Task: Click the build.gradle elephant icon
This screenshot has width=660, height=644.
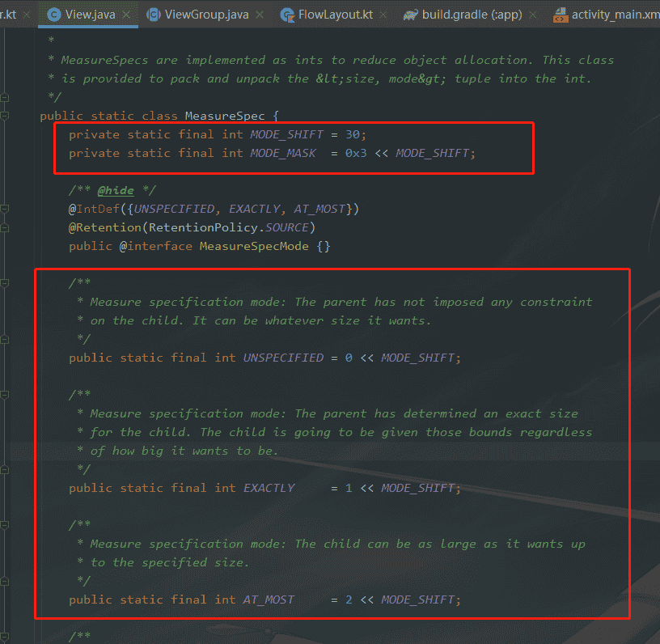Action: point(410,15)
